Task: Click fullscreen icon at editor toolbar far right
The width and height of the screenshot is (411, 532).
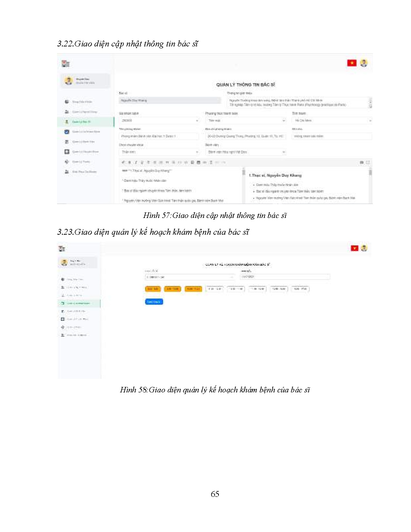Action: tap(368, 163)
